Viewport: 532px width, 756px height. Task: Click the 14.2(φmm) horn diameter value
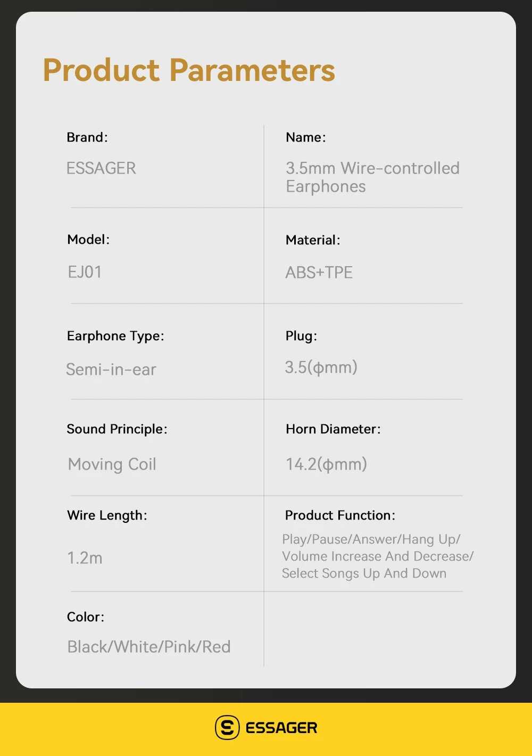point(326,464)
